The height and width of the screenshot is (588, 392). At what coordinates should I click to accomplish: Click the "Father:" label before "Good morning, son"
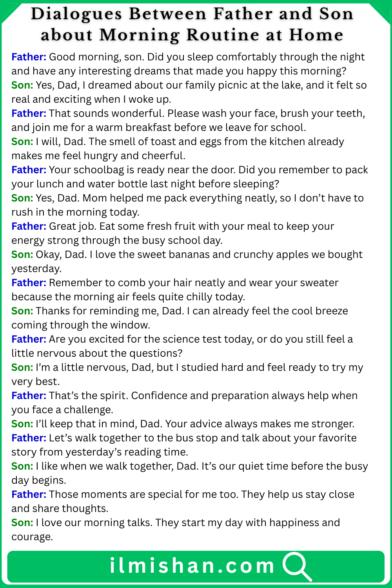point(29,57)
